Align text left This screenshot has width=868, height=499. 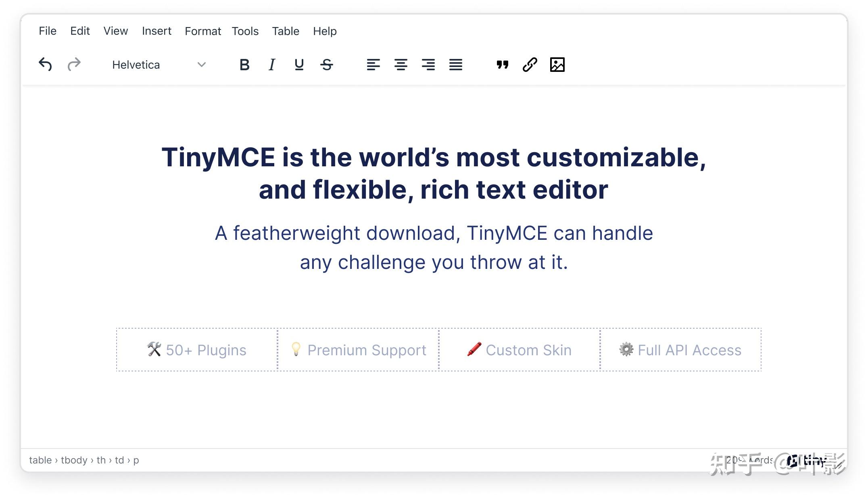click(373, 65)
